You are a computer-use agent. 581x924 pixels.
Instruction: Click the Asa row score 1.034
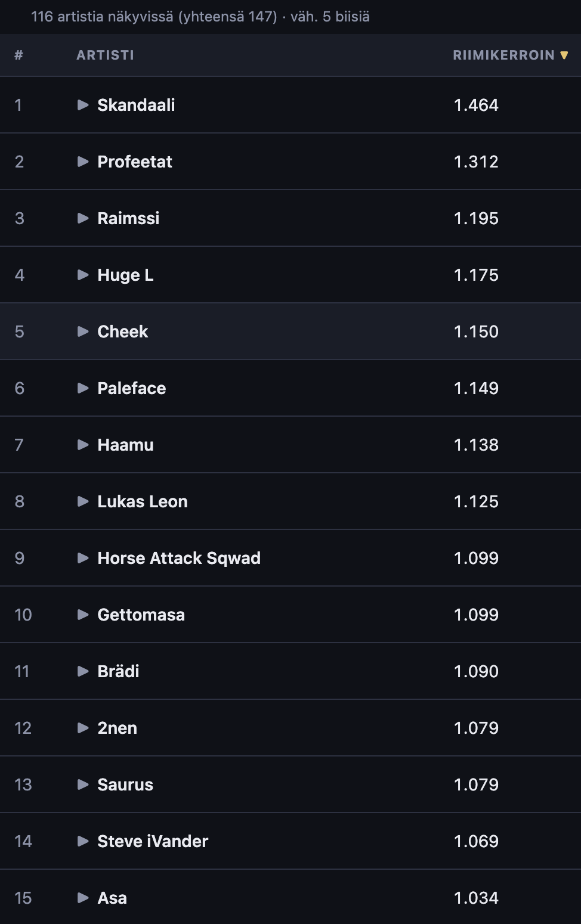[x=476, y=898]
